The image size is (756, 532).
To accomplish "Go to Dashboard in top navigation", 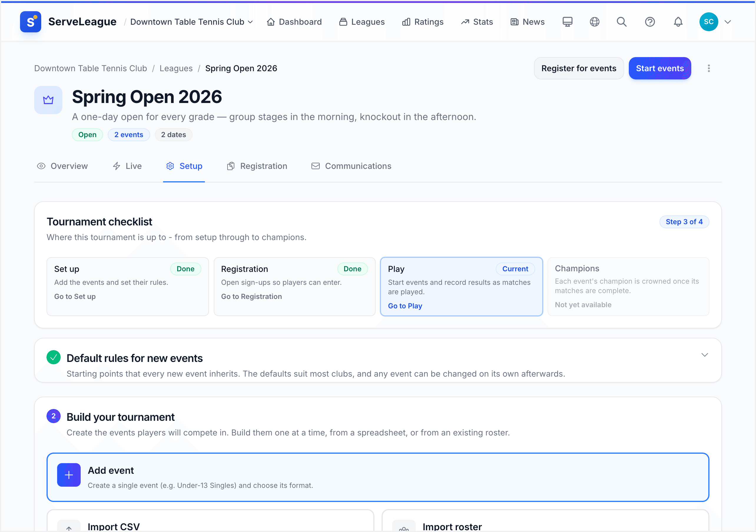I will [294, 22].
